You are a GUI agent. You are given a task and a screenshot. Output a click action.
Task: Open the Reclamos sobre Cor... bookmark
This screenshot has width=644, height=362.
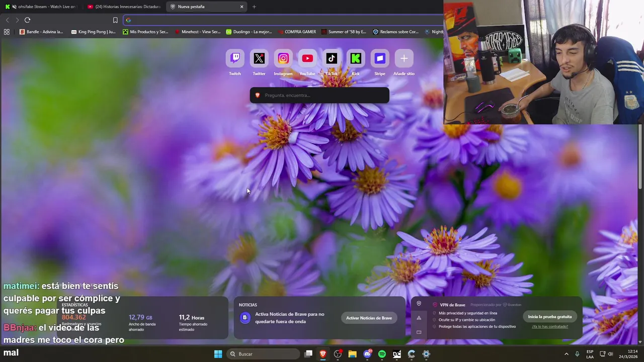click(396, 32)
